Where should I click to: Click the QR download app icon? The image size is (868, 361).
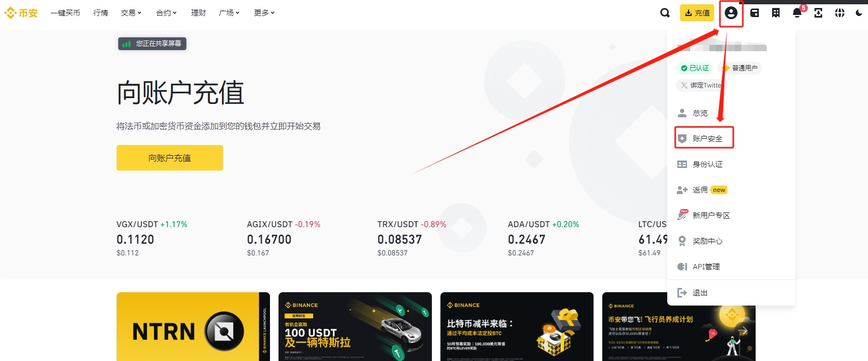click(x=818, y=13)
